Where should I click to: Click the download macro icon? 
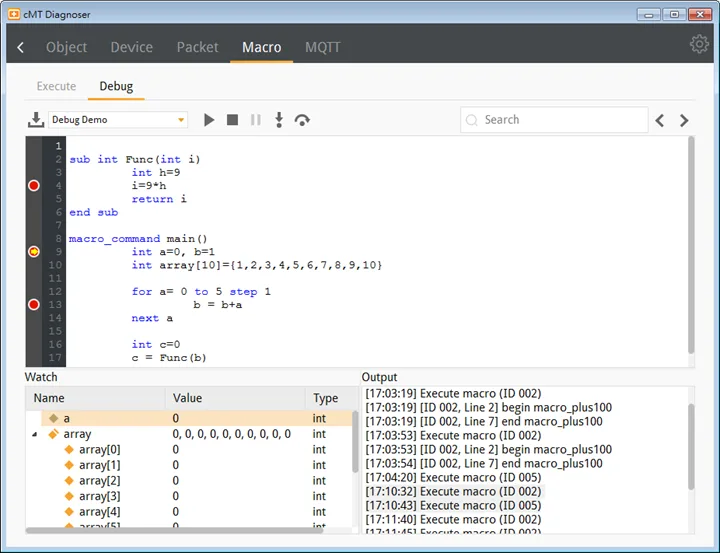[36, 120]
